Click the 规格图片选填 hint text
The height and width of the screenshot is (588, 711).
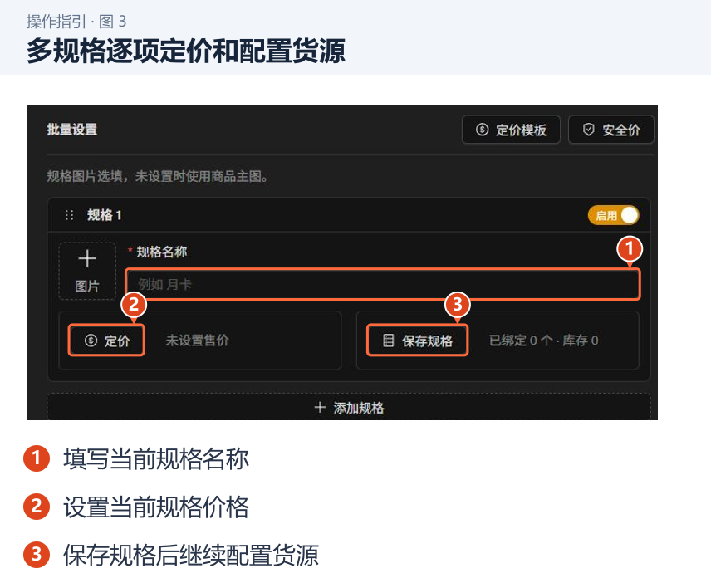[x=157, y=176]
